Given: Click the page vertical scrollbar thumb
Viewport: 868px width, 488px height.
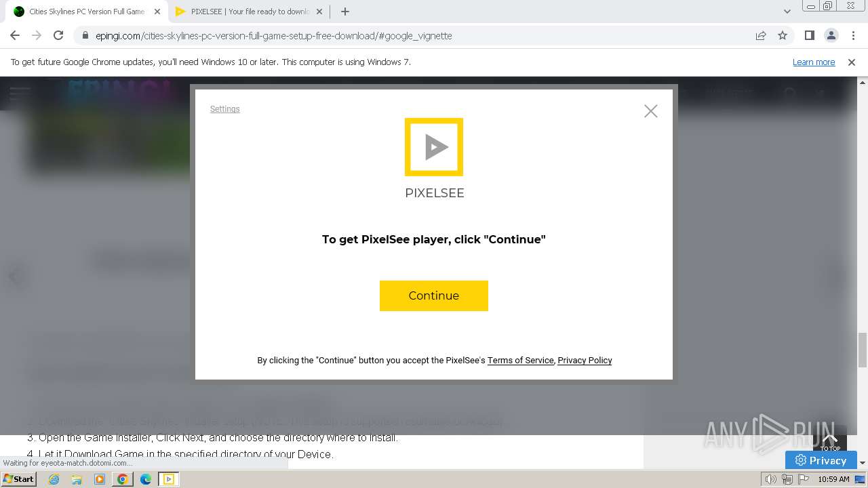Looking at the screenshot, I should (x=863, y=350).
